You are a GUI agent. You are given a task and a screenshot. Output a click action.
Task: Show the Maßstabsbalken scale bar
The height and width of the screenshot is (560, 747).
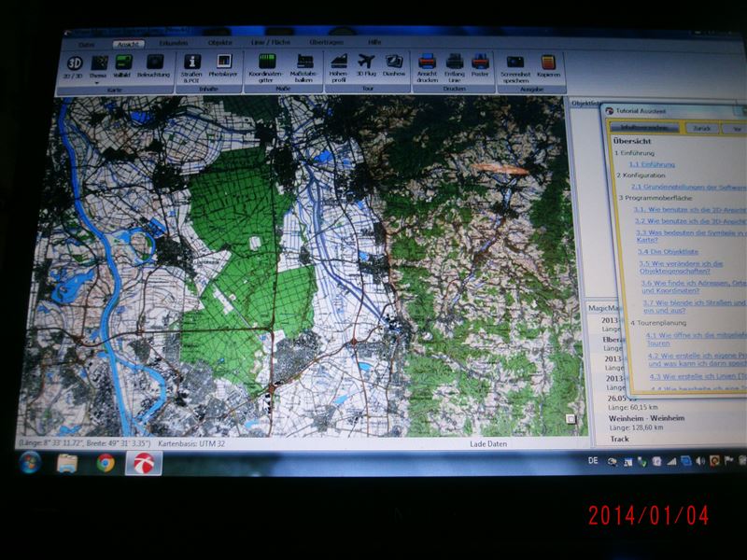coord(304,64)
